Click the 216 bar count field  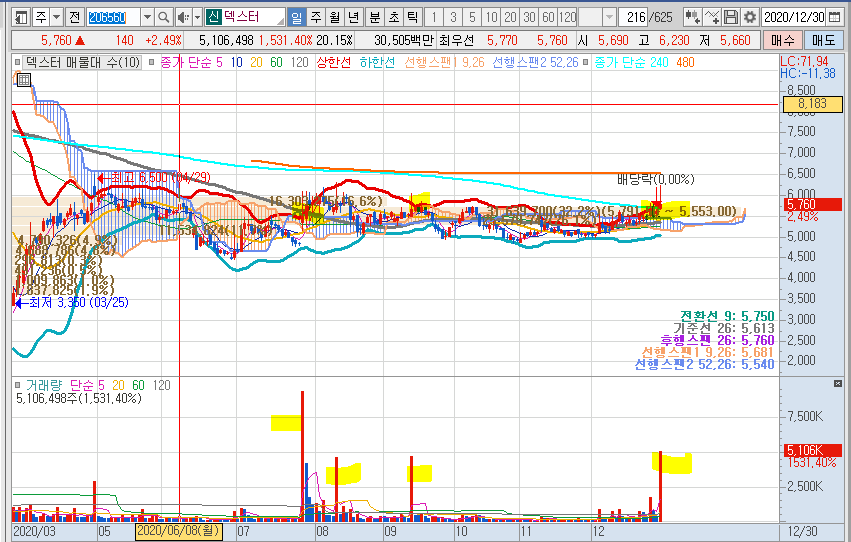(x=633, y=18)
